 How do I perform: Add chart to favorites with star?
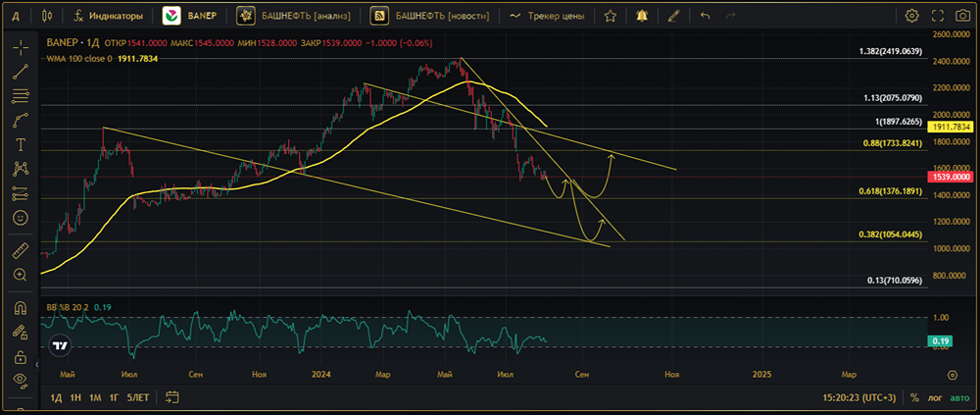pos(610,16)
